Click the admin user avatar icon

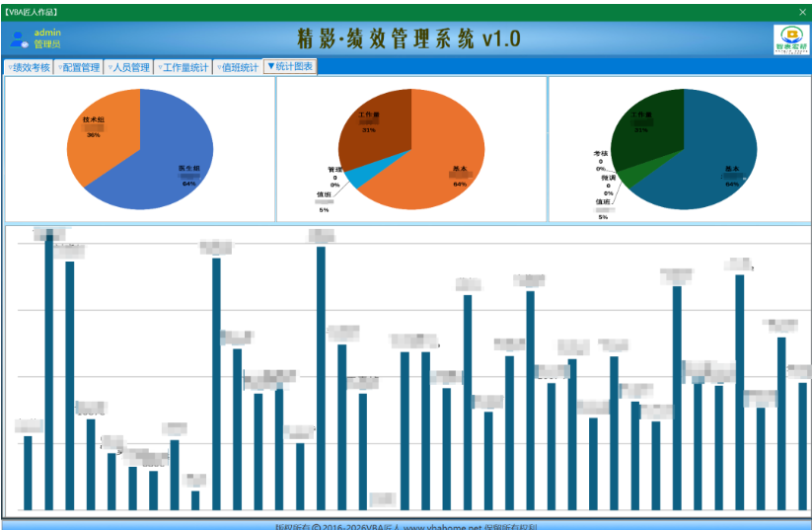19,39
